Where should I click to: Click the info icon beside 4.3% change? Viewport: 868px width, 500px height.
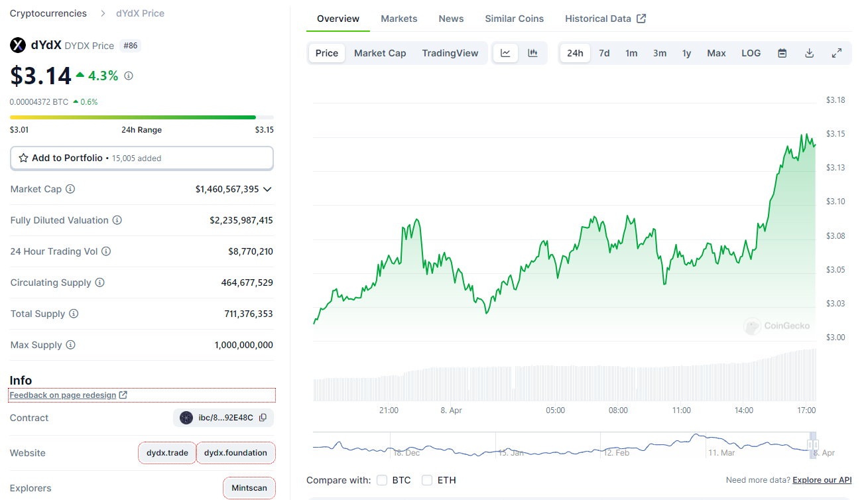pos(129,76)
